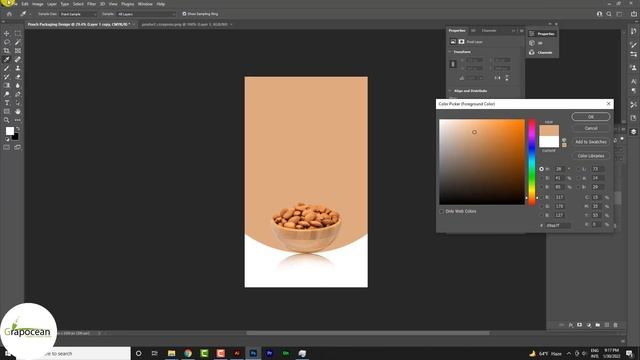Select the Crop tool
The height and width of the screenshot is (360, 640).
7,51
